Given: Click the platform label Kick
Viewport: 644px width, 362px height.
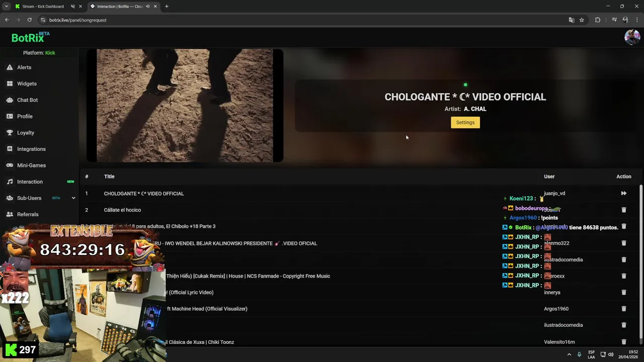Looking at the screenshot, I should [x=50, y=53].
